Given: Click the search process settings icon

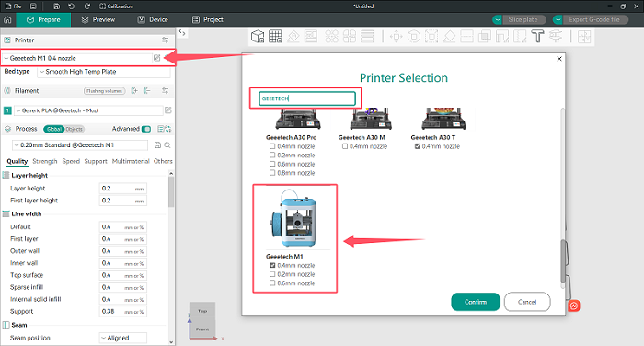Looking at the screenshot, I should [x=167, y=145].
